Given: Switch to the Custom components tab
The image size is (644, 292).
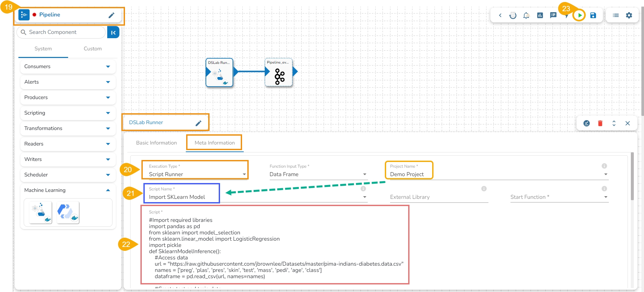Looking at the screenshot, I should point(93,49).
